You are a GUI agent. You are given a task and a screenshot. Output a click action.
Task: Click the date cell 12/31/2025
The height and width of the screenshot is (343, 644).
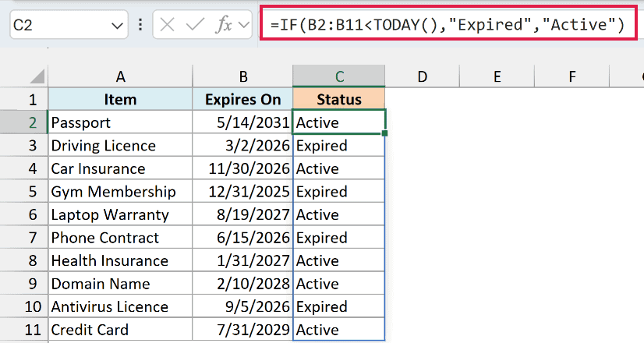(x=242, y=192)
